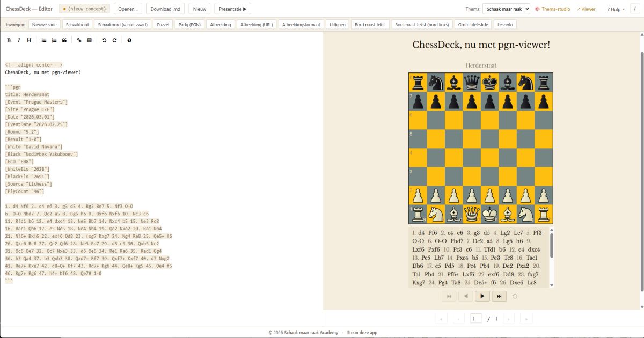The width and height of the screenshot is (644, 338).
Task: Open the Thema dropdown 'Schaak maar raak'
Action: click(x=506, y=9)
